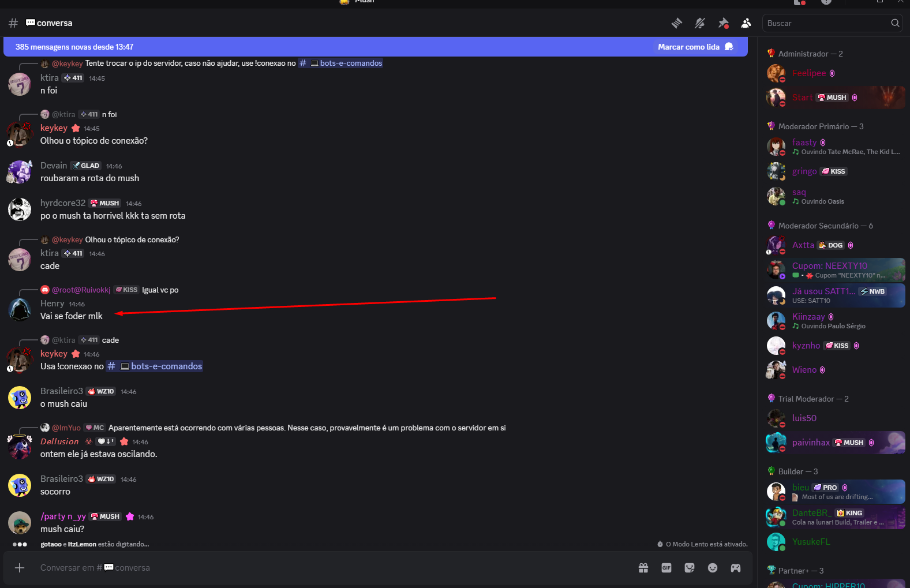This screenshot has width=910, height=588.
Task: Click the Moderador Primário role heading
Action: pyautogui.click(x=821, y=126)
